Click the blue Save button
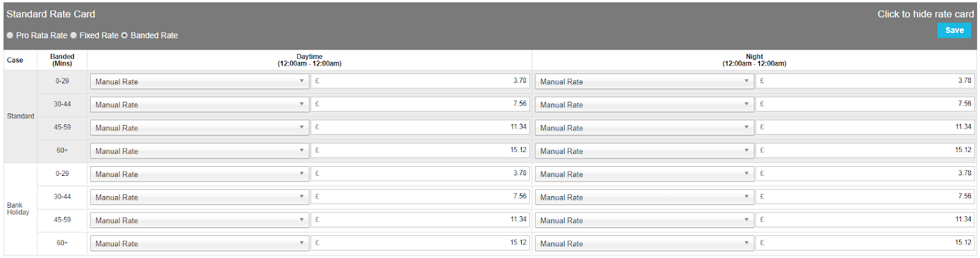 pyautogui.click(x=954, y=30)
